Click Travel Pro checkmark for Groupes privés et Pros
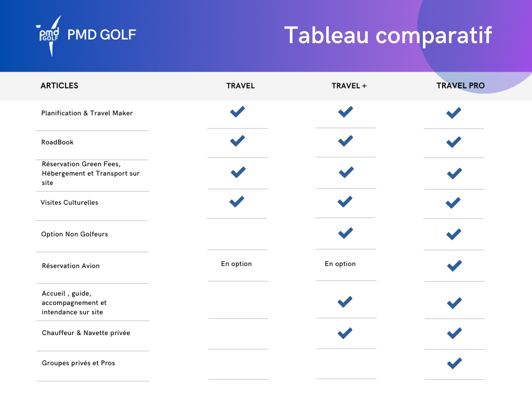 [454, 363]
